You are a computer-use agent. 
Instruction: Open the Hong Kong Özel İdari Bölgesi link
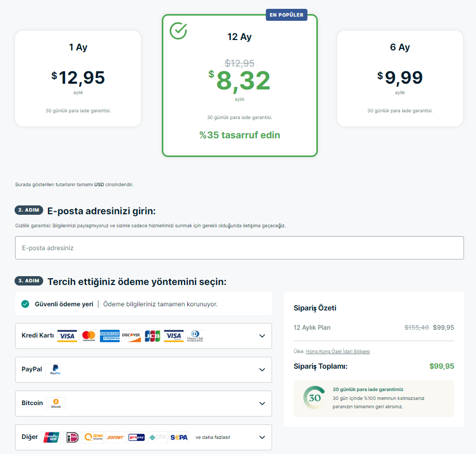click(x=338, y=352)
